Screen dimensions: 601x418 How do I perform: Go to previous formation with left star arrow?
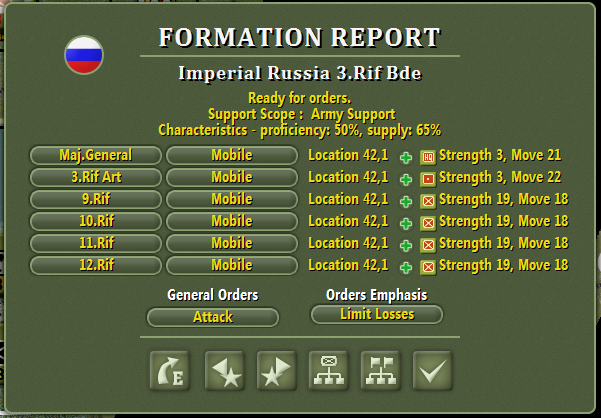[225, 370]
